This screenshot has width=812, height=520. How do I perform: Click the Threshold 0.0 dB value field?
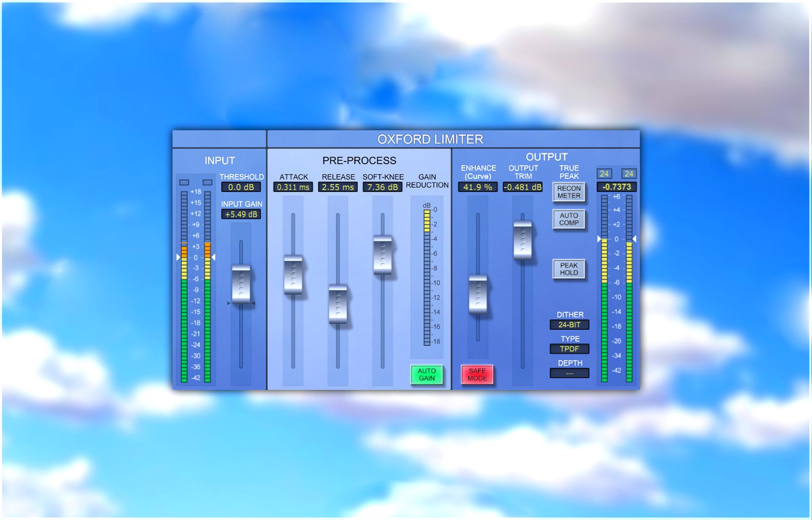pyautogui.click(x=241, y=187)
